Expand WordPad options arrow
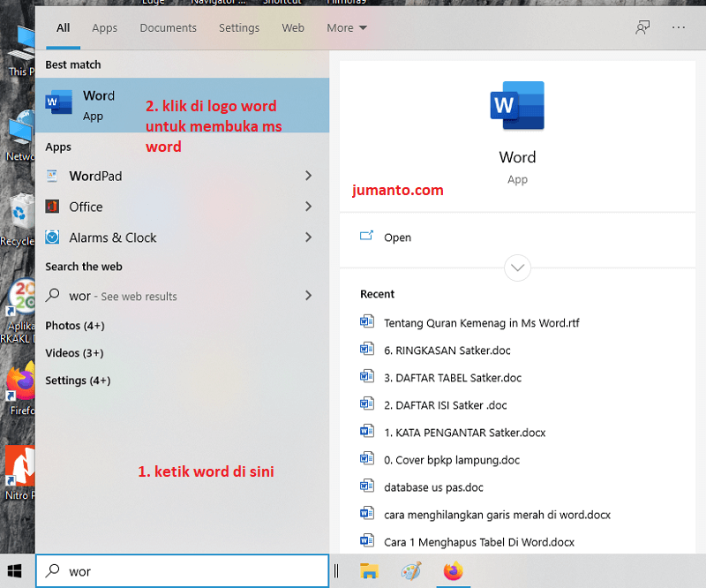 coord(308,176)
